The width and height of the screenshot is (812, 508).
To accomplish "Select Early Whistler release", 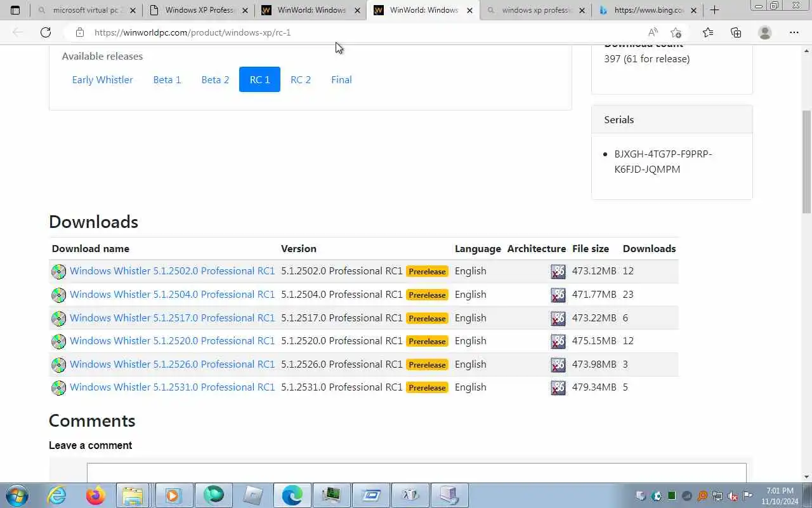I will [x=102, y=79].
